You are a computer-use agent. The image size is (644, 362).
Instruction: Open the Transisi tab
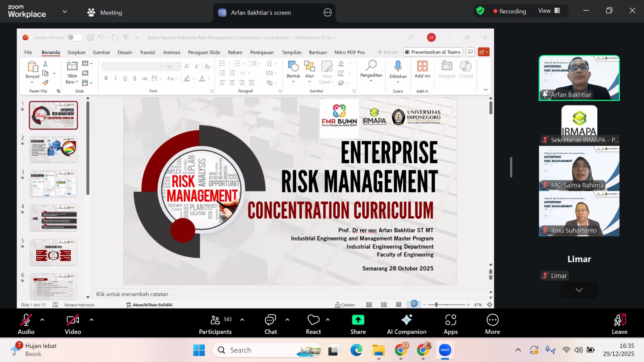tap(147, 52)
